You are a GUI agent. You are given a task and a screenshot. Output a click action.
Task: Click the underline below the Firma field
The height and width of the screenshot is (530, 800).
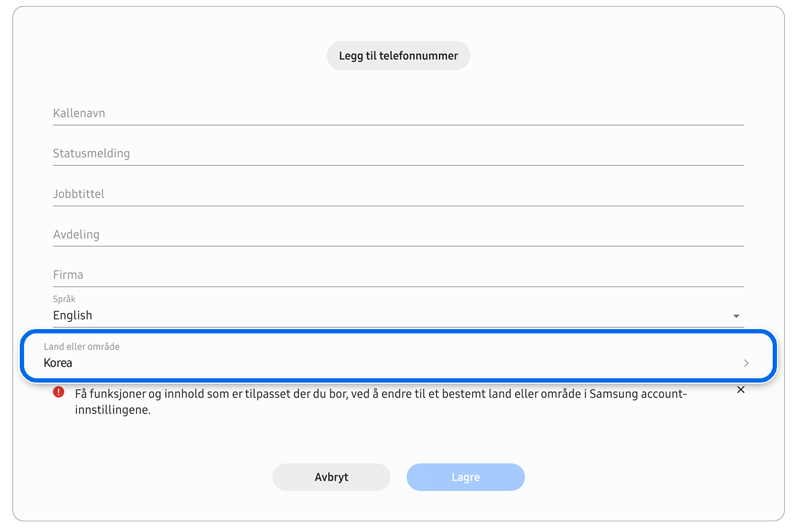click(398, 287)
